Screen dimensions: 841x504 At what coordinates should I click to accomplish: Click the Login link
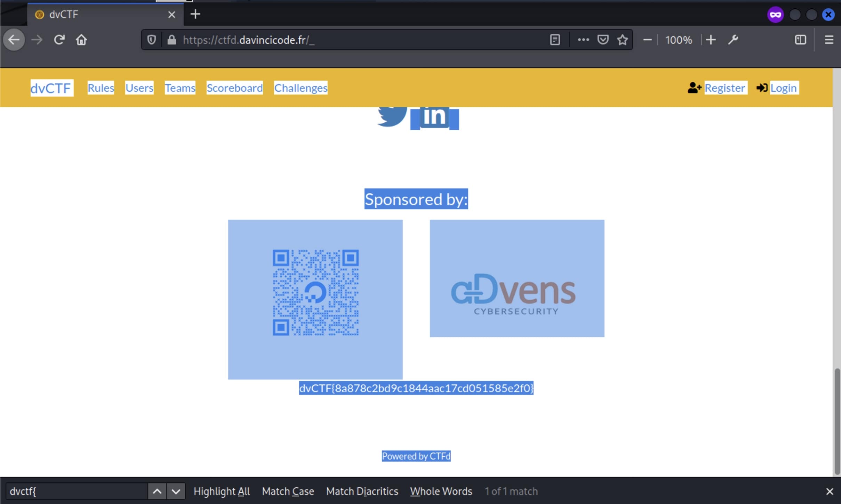coord(784,88)
